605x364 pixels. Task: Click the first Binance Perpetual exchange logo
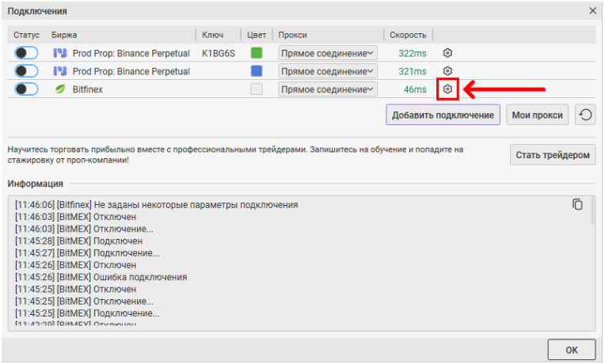click(59, 53)
